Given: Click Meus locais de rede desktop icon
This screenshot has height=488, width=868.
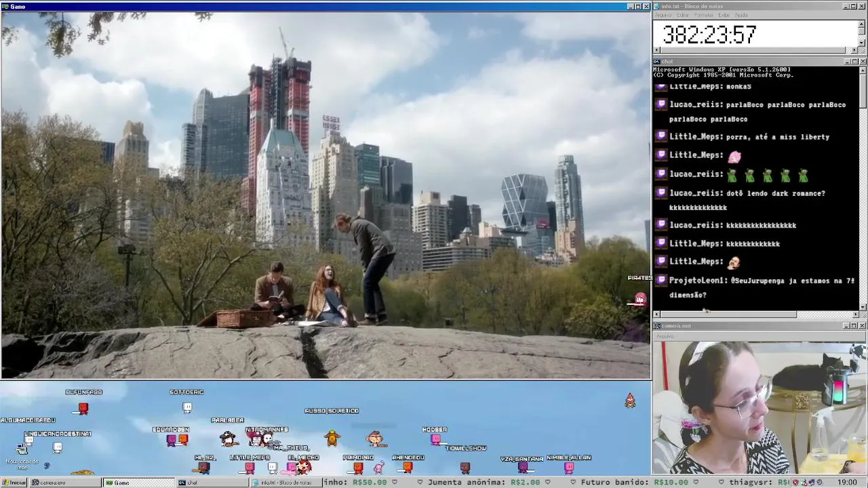Looking at the screenshot, I should (22, 455).
